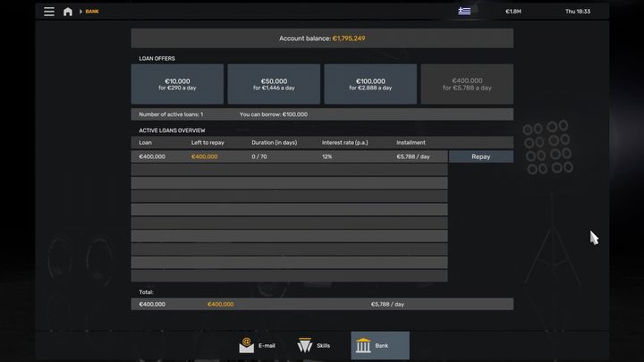Click the 'Duration (in days)' column header
This screenshot has height=362, width=644.
(x=275, y=142)
